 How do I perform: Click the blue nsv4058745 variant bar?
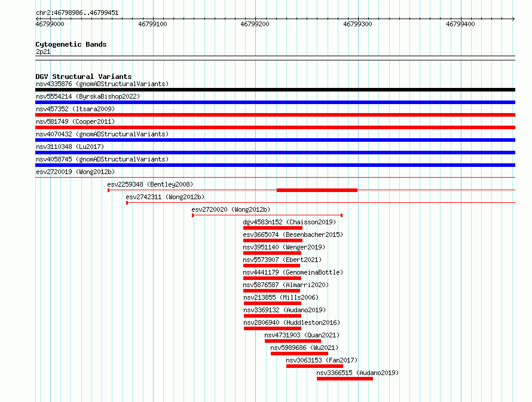pos(275,165)
